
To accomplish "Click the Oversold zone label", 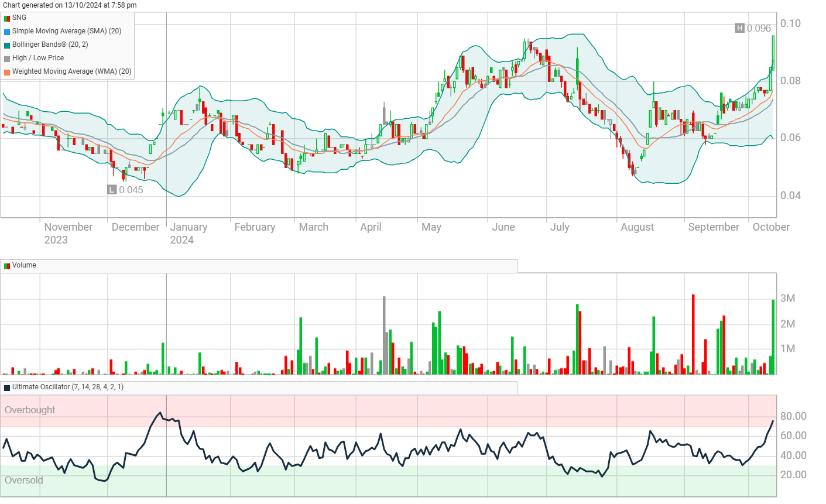I will (24, 480).
